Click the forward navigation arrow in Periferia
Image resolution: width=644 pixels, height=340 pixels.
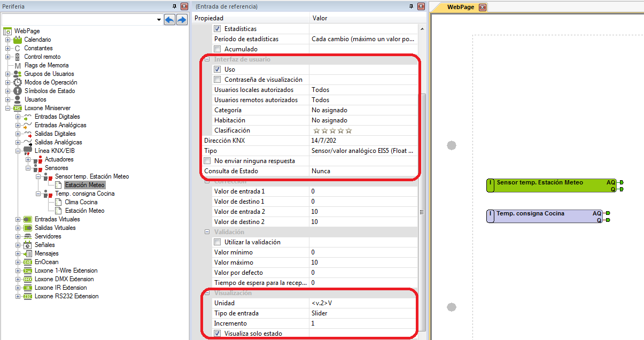182,20
